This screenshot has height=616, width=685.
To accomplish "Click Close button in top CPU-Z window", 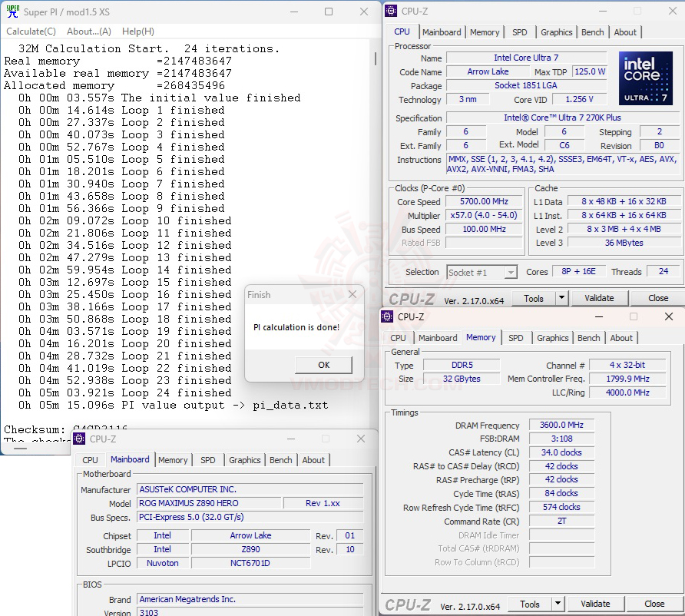I will pyautogui.click(x=658, y=298).
